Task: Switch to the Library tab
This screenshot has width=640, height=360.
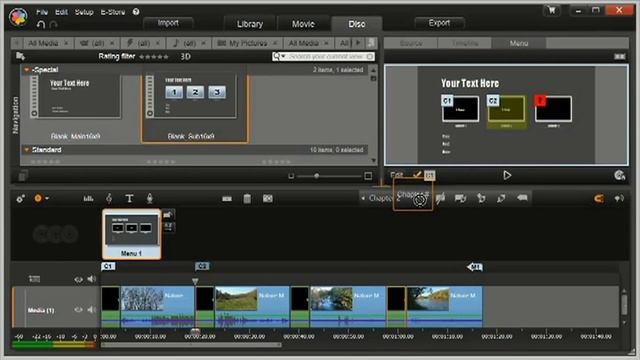Action: pyautogui.click(x=250, y=24)
